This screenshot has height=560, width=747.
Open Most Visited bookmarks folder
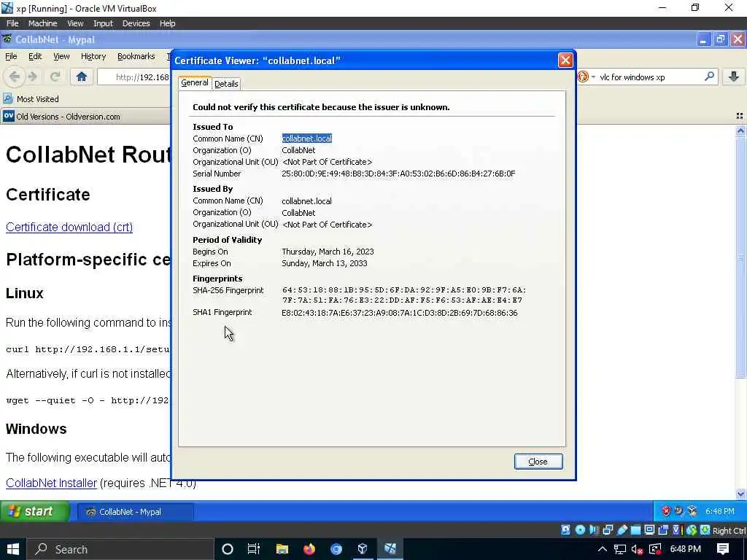click(31, 99)
